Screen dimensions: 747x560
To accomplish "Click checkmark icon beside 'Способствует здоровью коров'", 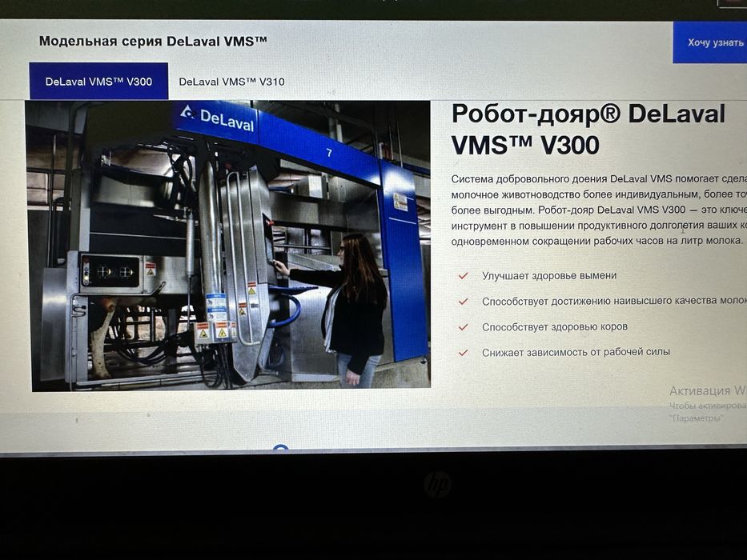I will point(463,327).
